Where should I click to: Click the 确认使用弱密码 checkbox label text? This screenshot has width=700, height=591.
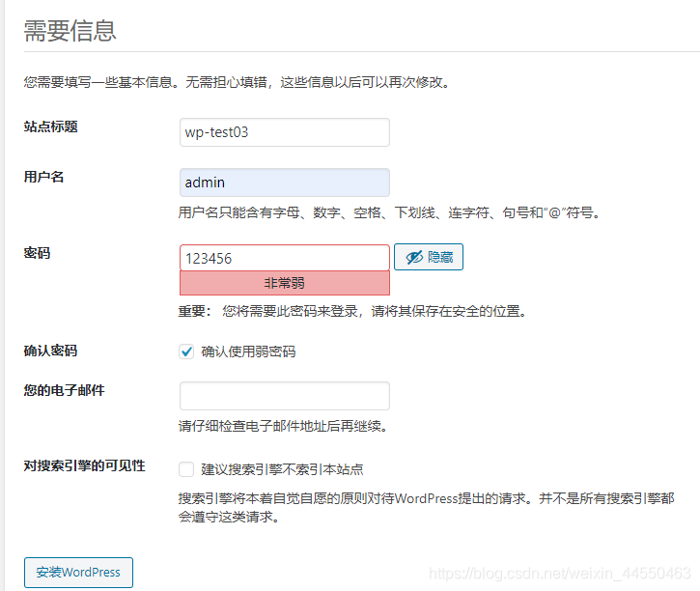tap(248, 352)
